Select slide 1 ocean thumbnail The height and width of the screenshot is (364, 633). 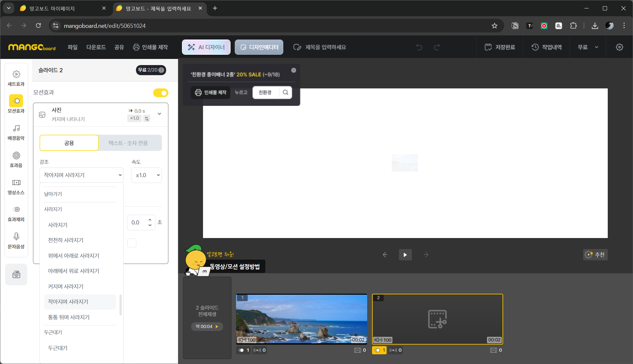pos(301,319)
